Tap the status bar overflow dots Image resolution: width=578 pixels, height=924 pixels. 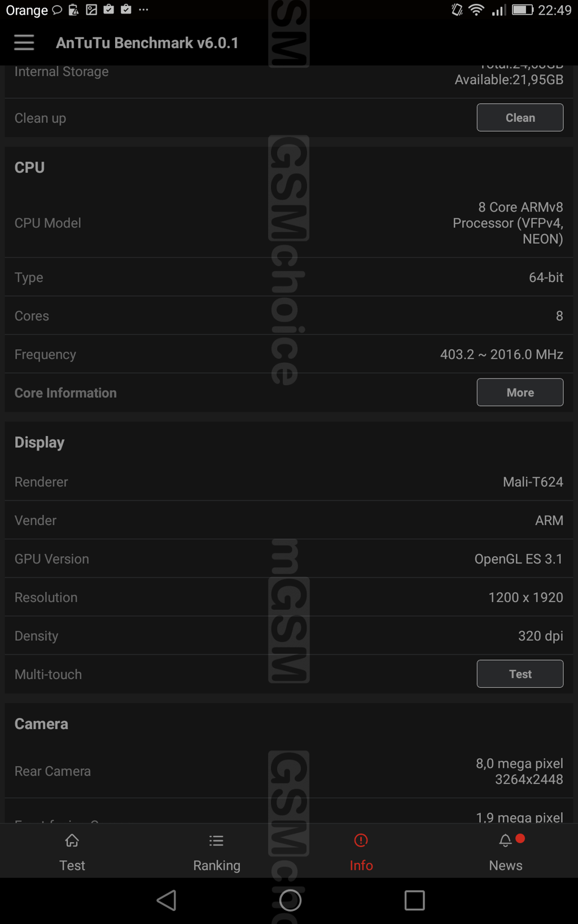[144, 10]
